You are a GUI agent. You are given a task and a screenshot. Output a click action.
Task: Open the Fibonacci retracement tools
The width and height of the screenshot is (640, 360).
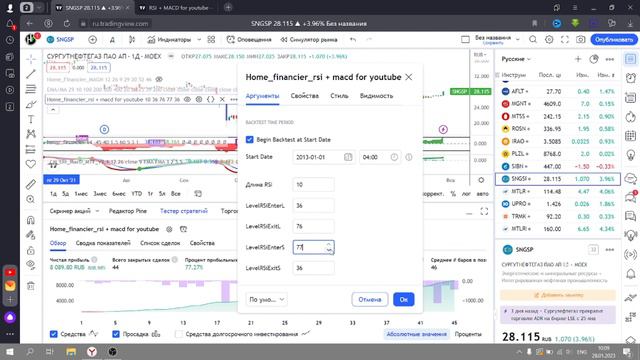31,89
